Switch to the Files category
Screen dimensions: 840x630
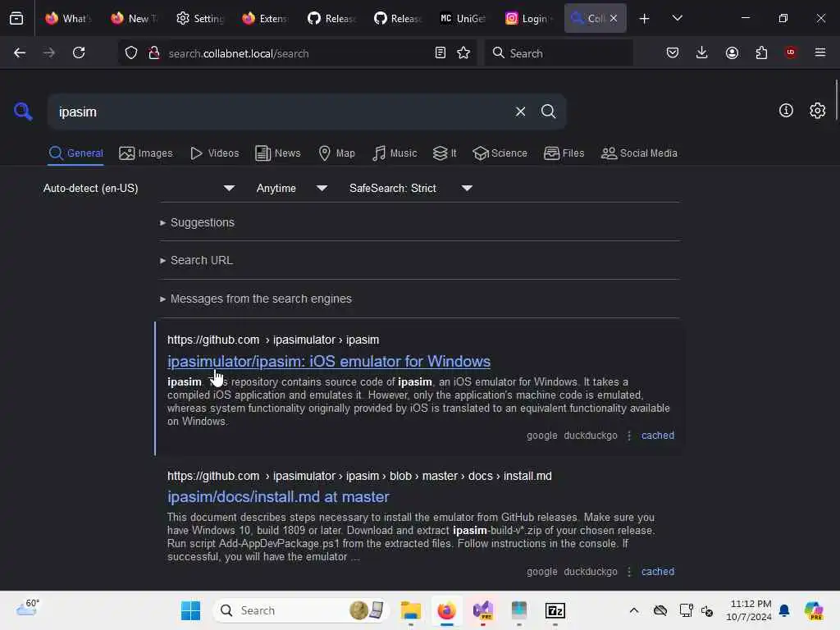[x=564, y=153]
